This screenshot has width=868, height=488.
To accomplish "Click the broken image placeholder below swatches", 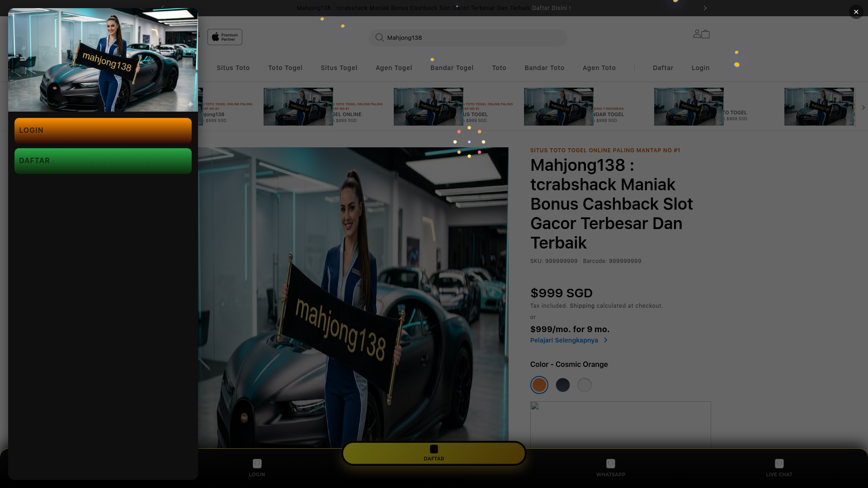I will 621,425.
